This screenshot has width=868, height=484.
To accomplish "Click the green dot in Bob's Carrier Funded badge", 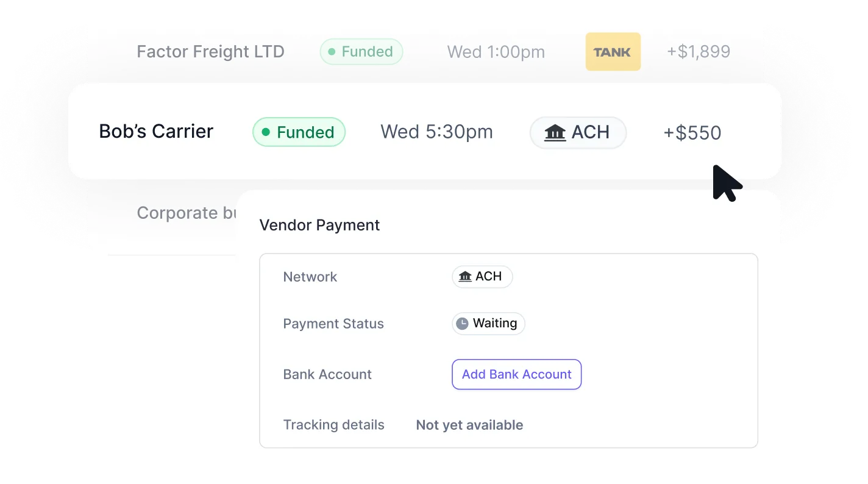I will [265, 132].
